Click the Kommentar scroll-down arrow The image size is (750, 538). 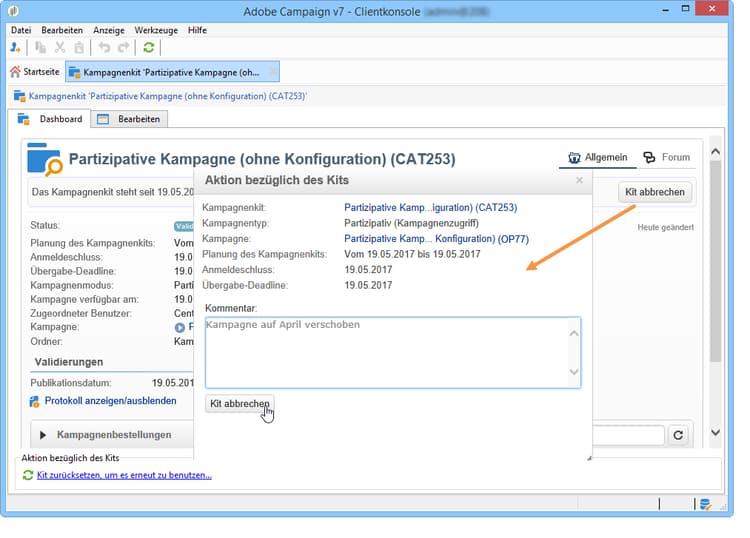pos(574,372)
